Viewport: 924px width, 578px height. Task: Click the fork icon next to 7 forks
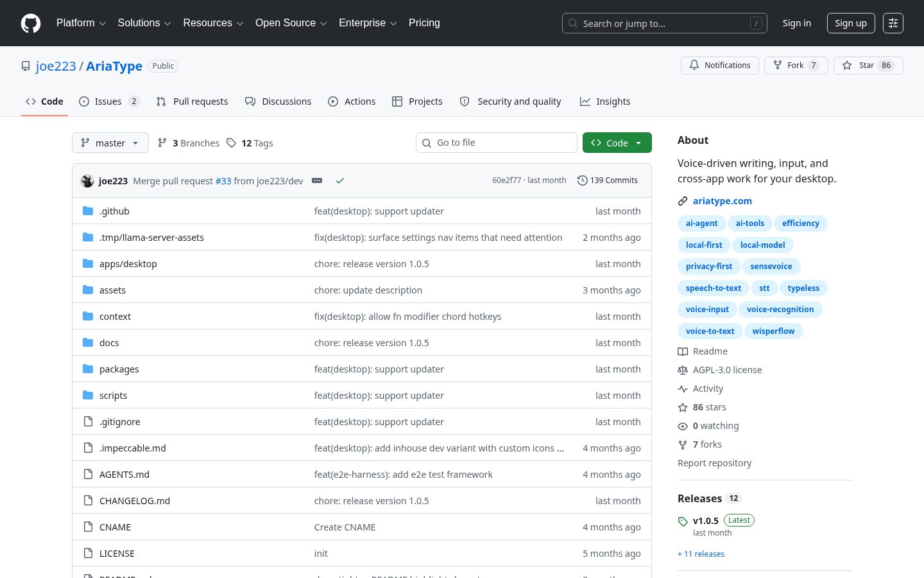tap(683, 444)
